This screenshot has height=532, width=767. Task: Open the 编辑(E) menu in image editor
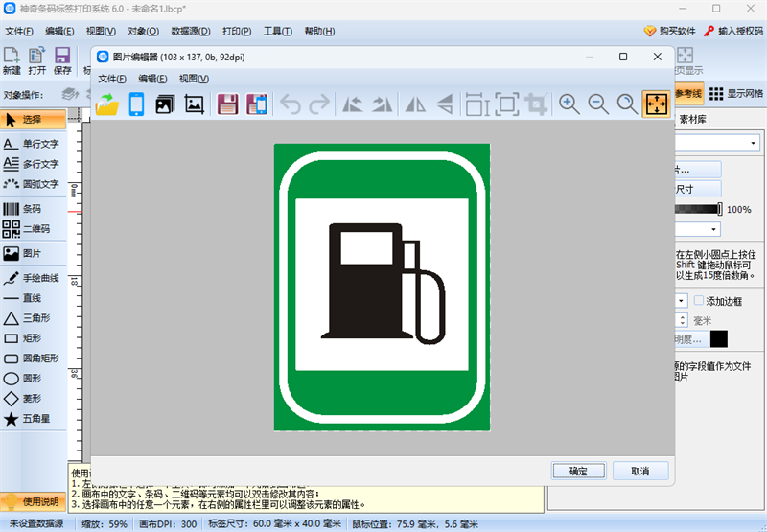pyautogui.click(x=153, y=78)
